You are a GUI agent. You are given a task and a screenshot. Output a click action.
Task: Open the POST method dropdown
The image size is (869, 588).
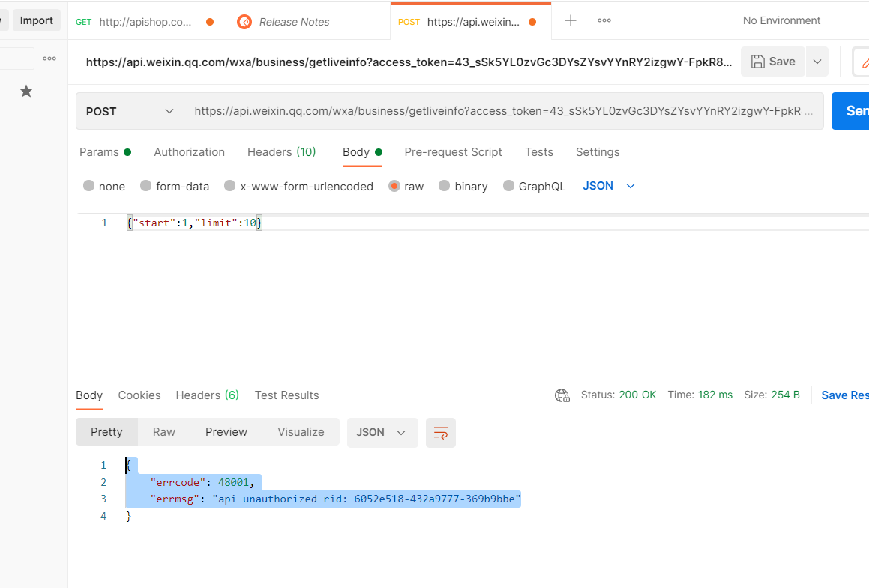click(x=130, y=112)
